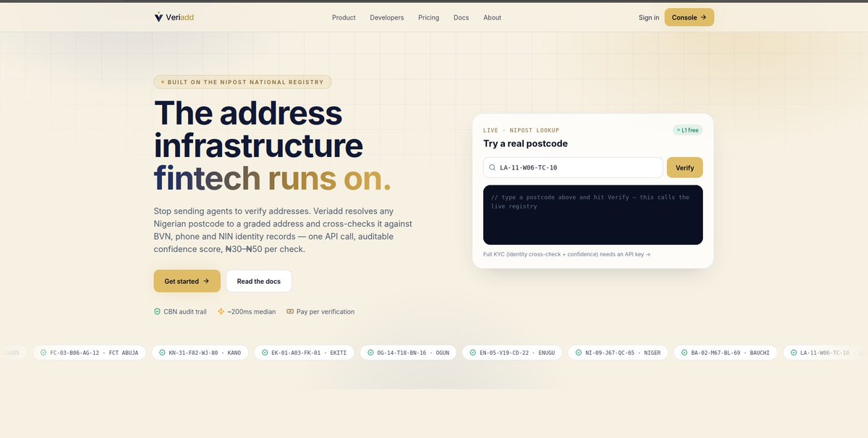
Task: Click the Pay per verification text
Action: [x=325, y=311]
